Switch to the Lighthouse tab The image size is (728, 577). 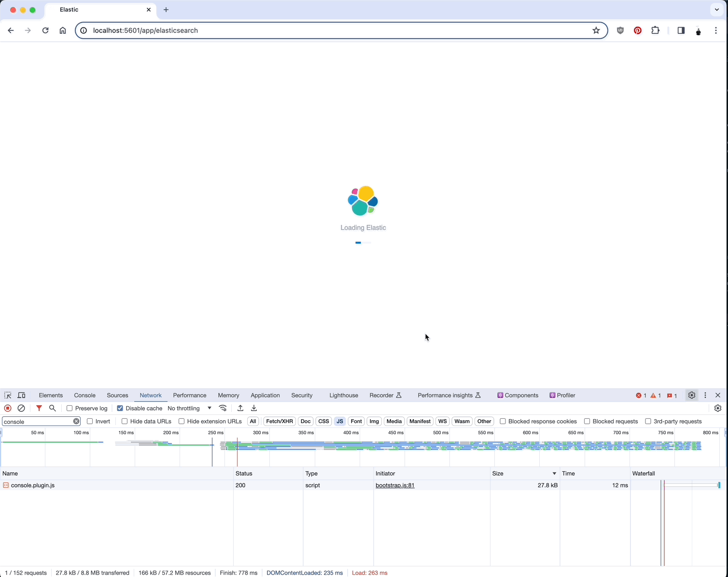344,395
